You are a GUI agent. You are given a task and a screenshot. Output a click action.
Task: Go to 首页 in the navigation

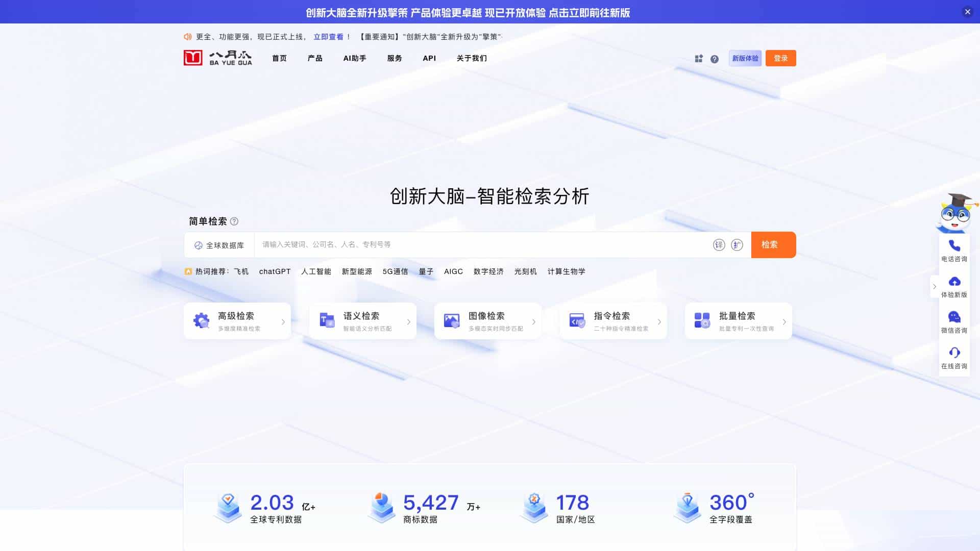click(x=279, y=58)
